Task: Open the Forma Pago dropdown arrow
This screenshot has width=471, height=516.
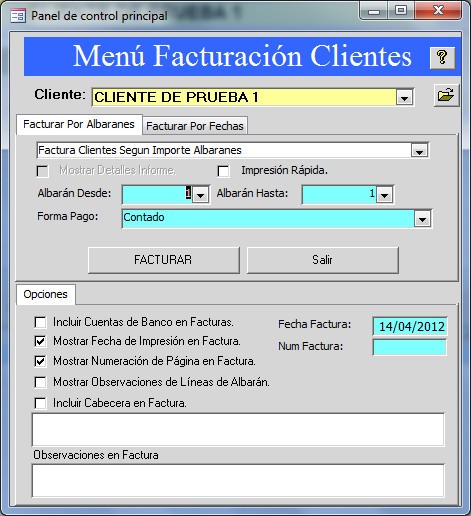Action: (423, 219)
